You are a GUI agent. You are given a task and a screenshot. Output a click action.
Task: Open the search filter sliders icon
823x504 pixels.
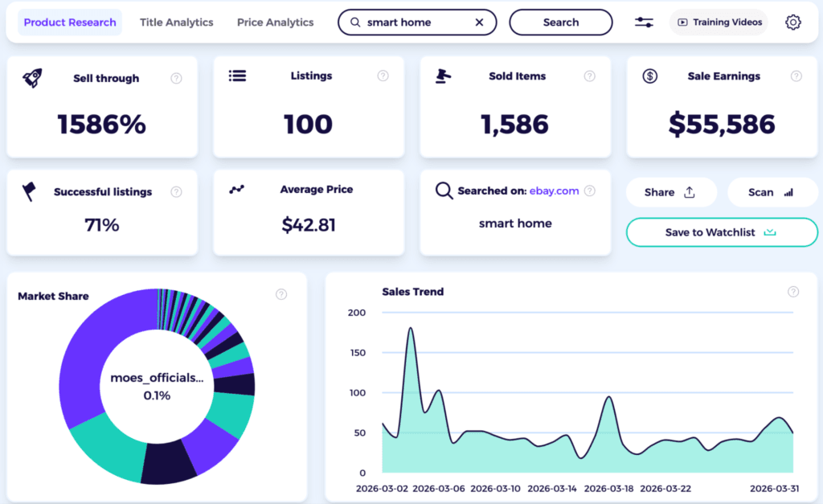pos(644,22)
